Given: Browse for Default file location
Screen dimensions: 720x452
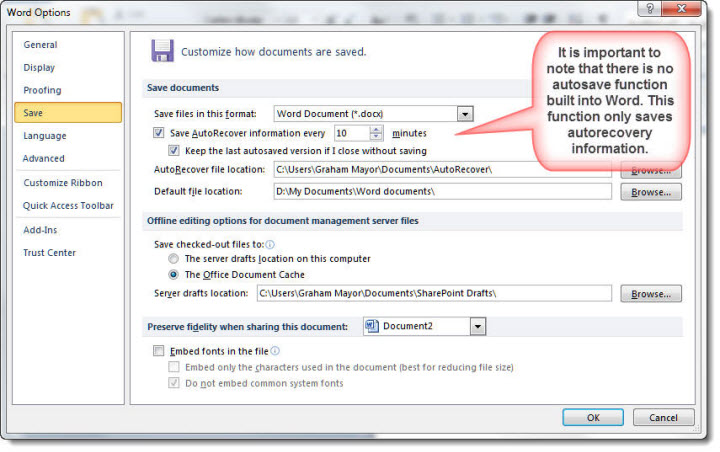Looking at the screenshot, I should pos(651,192).
